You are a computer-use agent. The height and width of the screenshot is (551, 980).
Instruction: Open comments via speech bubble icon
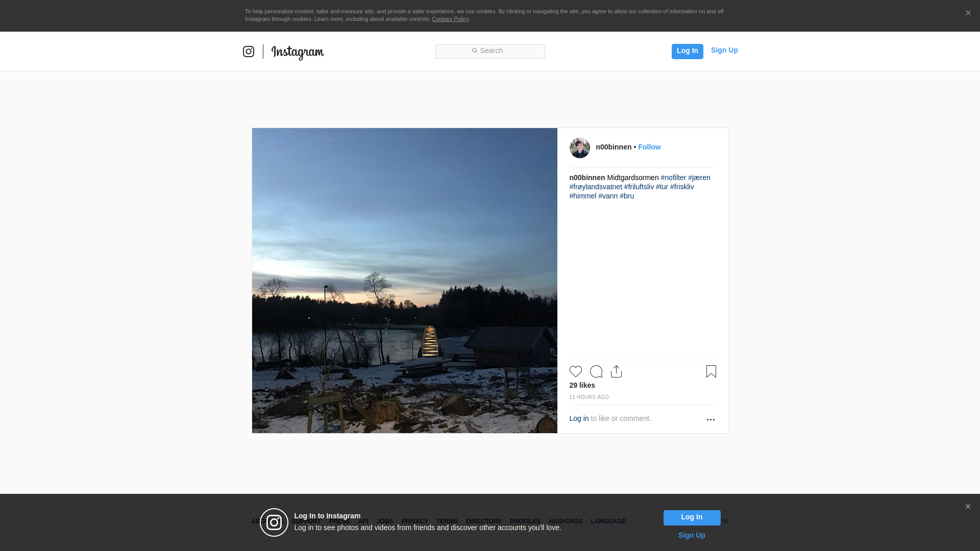[596, 371]
